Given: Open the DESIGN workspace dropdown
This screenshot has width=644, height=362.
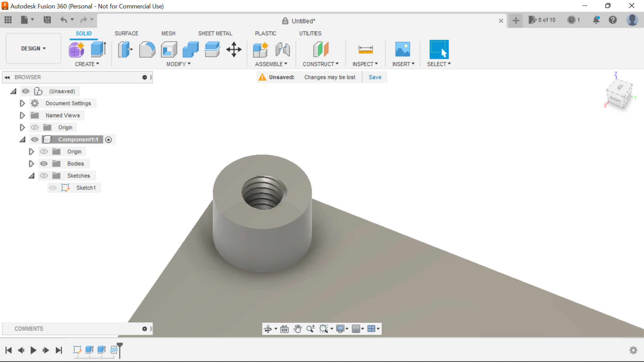Looking at the screenshot, I should tap(34, 49).
